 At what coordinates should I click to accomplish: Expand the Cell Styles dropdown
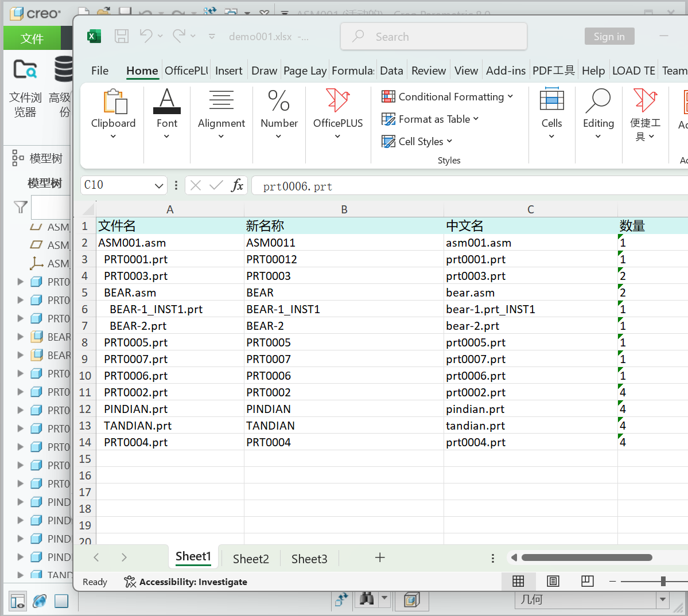(x=417, y=142)
